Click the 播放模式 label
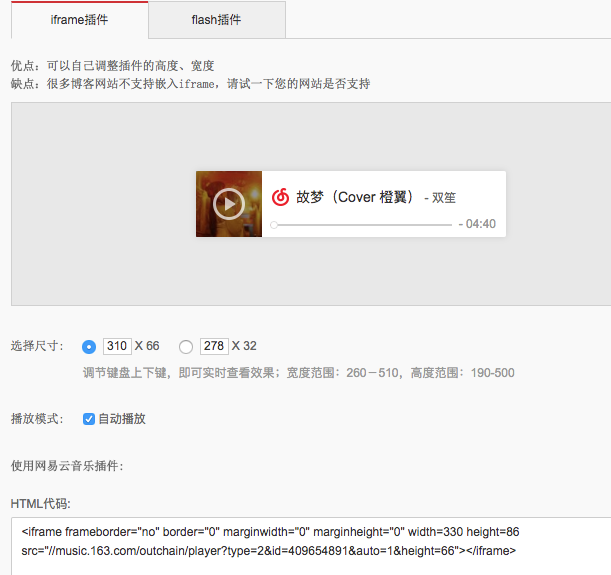Screen dimensions: 611x575 37,419
